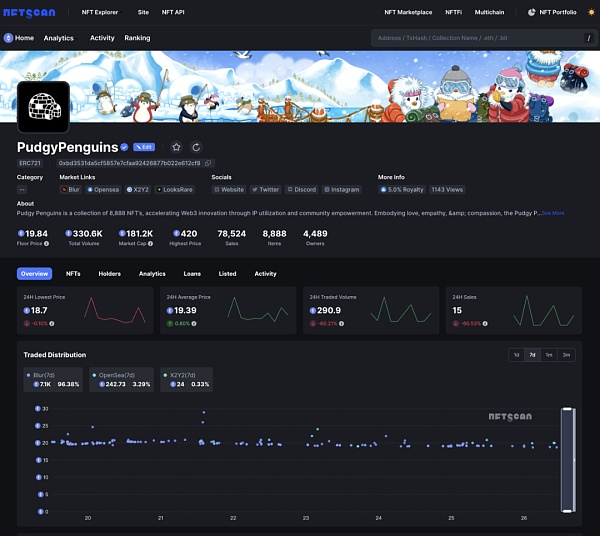
Task: Switch to the Holders tab
Action: pos(109,273)
